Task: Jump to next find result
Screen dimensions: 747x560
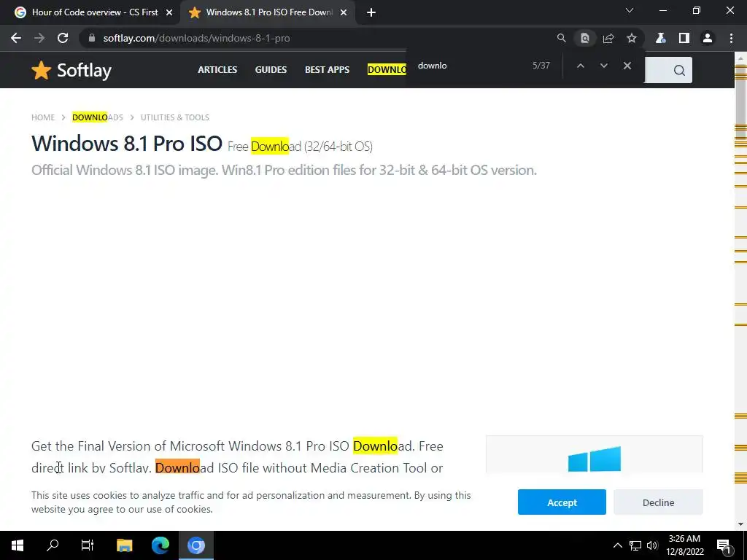Action: [603, 66]
